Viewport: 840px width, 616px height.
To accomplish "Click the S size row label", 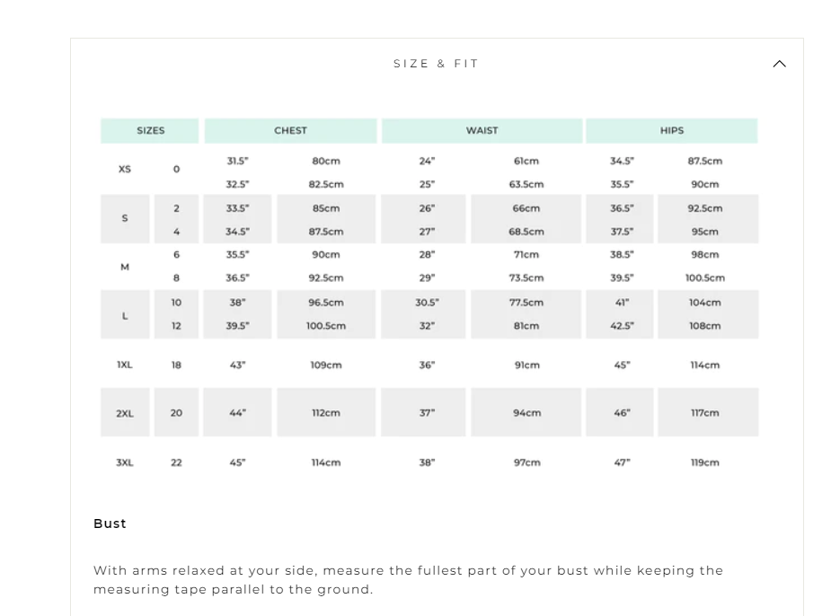I will pos(125,218).
